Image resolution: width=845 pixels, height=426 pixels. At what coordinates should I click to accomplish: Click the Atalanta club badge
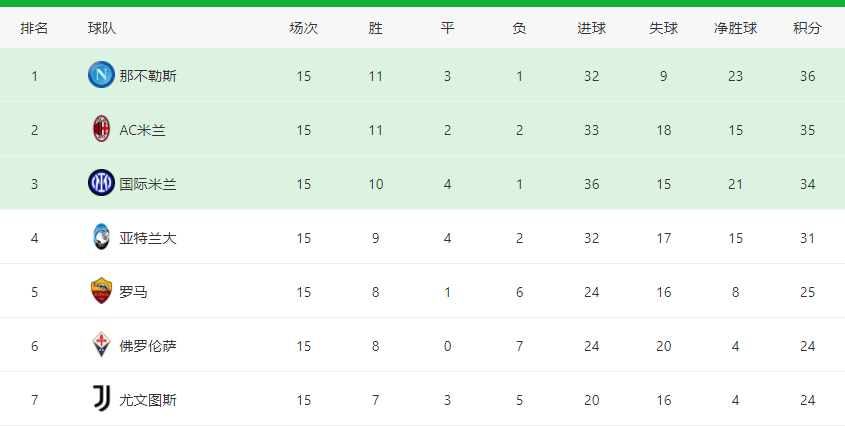coord(101,237)
